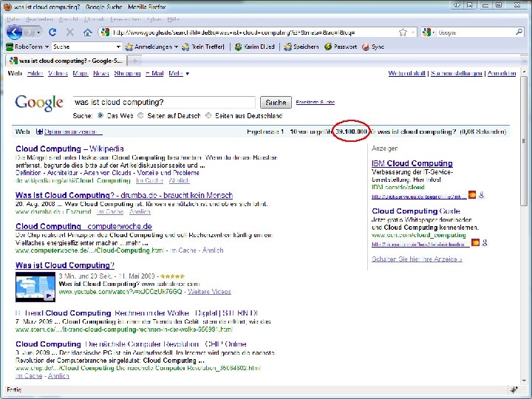
Task: Expand the RoboForm Suche combo box arrow
Action: 117,47
